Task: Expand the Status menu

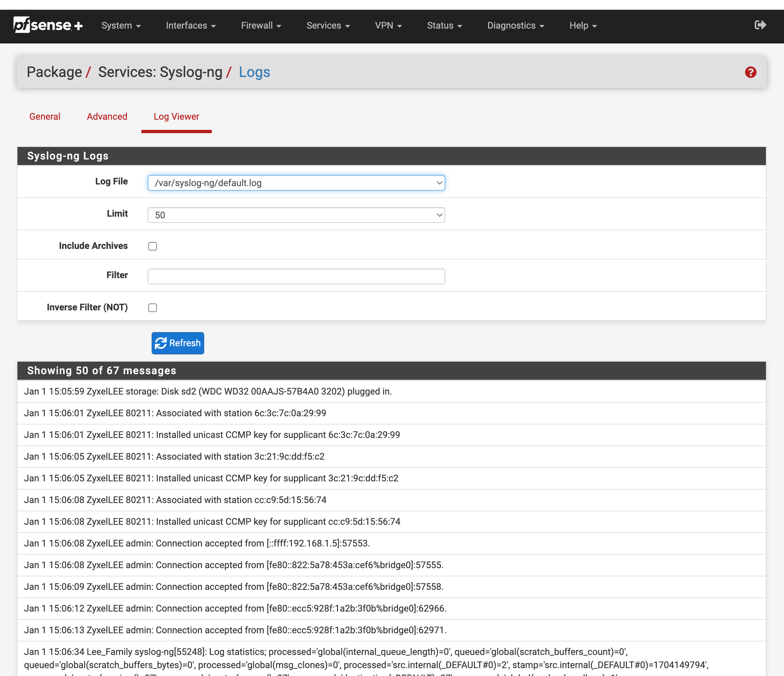Action: coord(444,26)
